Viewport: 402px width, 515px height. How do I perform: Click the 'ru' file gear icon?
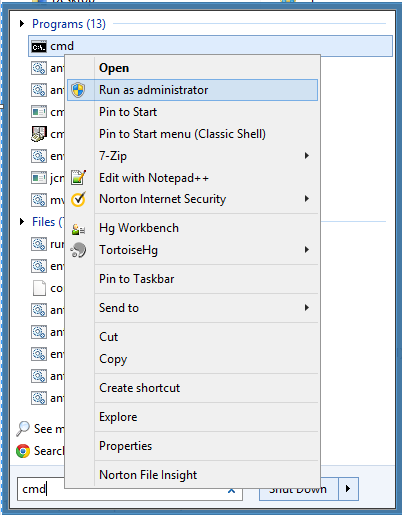point(39,244)
